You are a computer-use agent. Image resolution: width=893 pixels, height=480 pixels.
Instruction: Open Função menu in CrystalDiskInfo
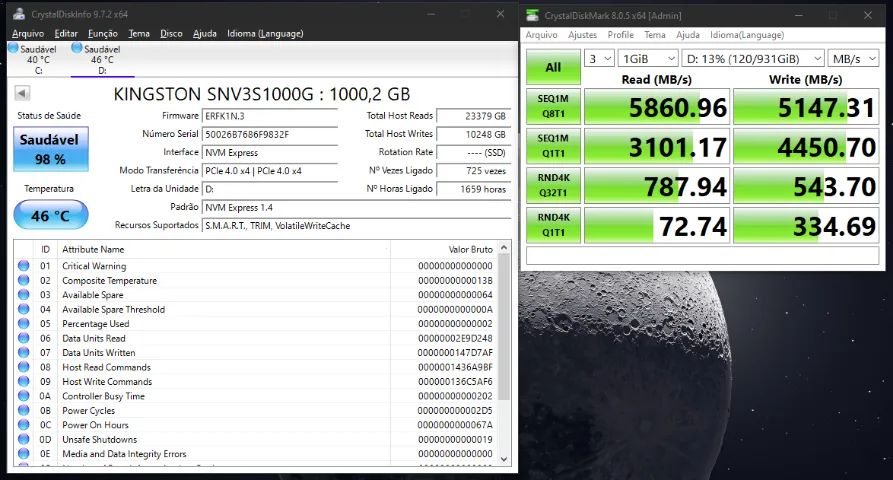103,34
